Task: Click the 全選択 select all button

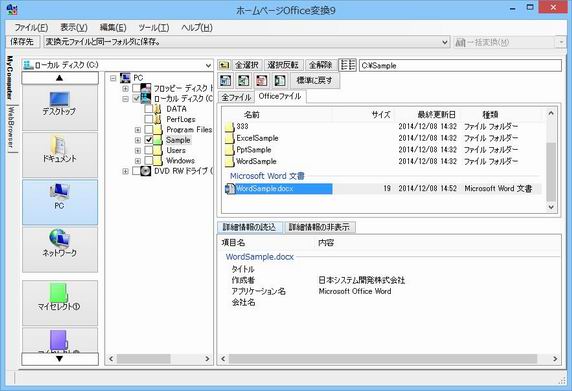Action: [247, 65]
